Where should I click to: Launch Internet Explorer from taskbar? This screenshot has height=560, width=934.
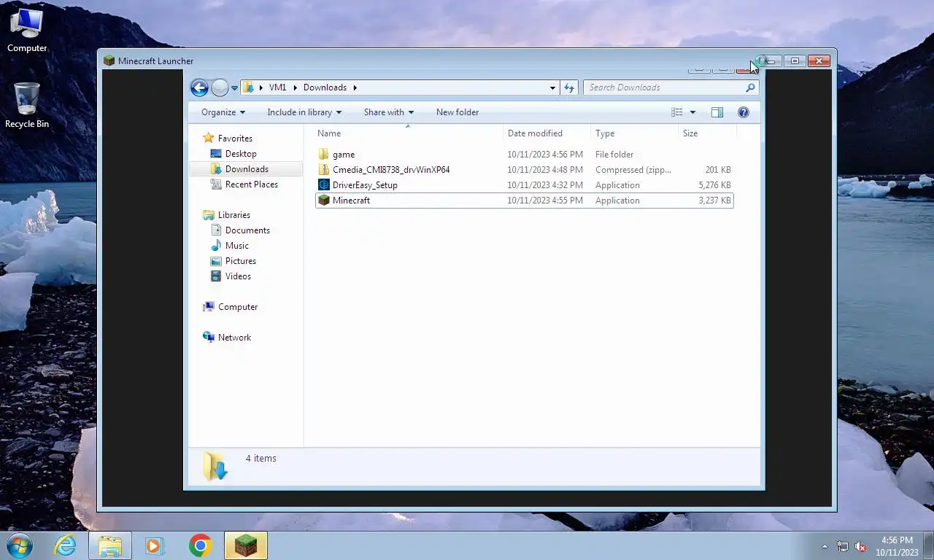pos(65,545)
